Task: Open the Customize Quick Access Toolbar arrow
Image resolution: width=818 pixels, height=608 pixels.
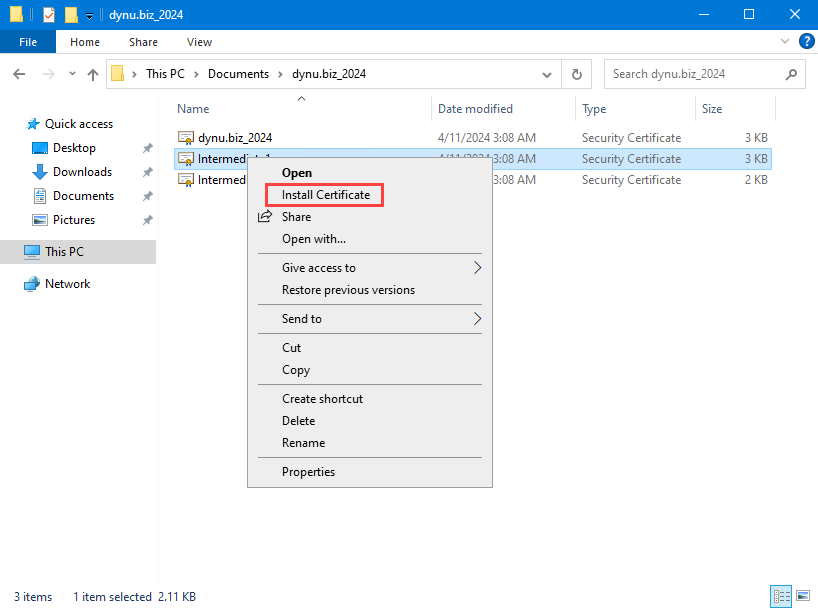Action: 89,16
